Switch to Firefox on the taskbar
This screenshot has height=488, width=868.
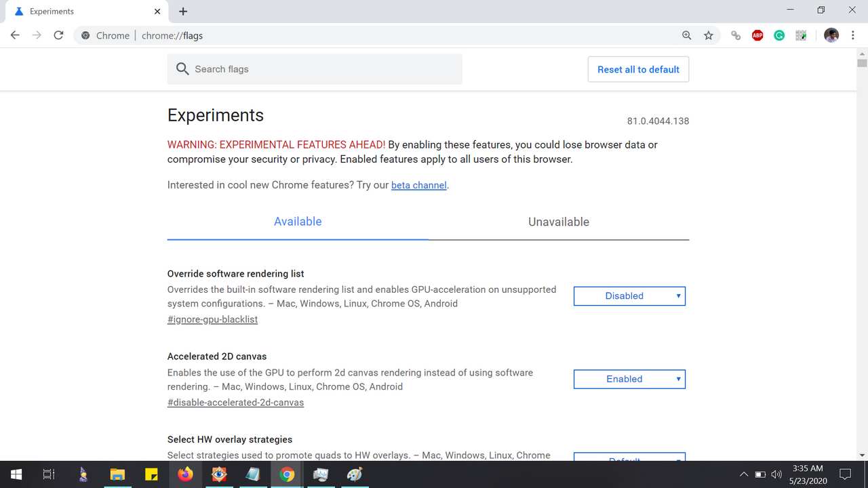tap(185, 474)
